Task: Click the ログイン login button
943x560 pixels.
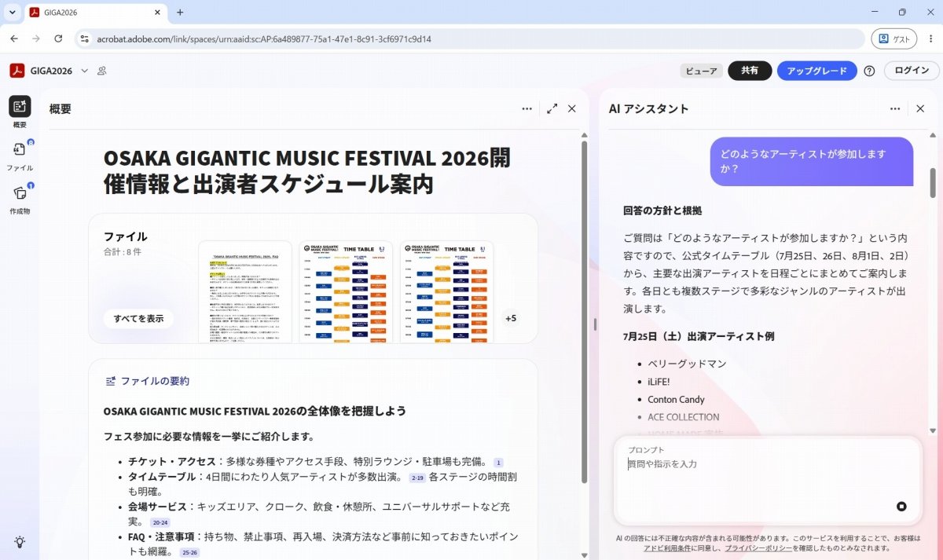Action: click(912, 71)
